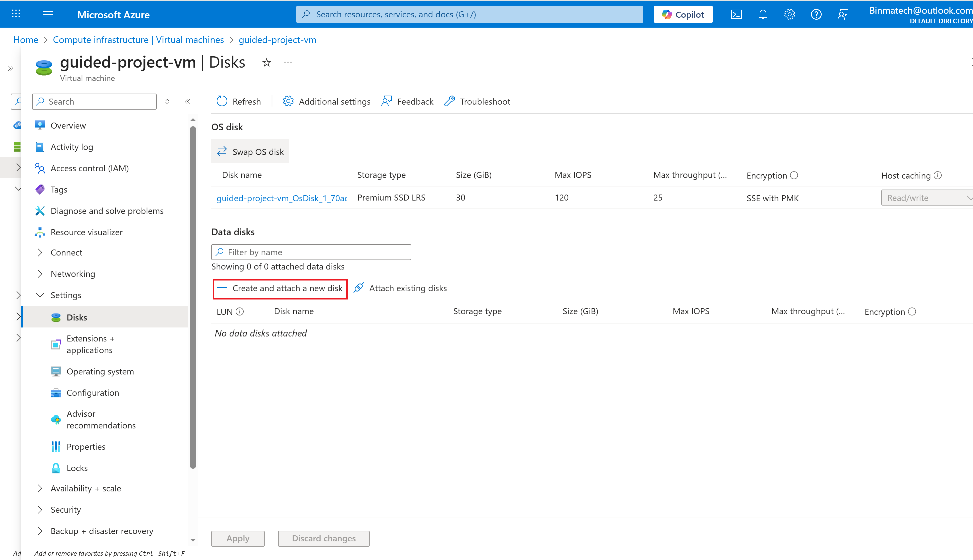Click the help question mark icon
The width and height of the screenshot is (973, 560).
pyautogui.click(x=816, y=14)
